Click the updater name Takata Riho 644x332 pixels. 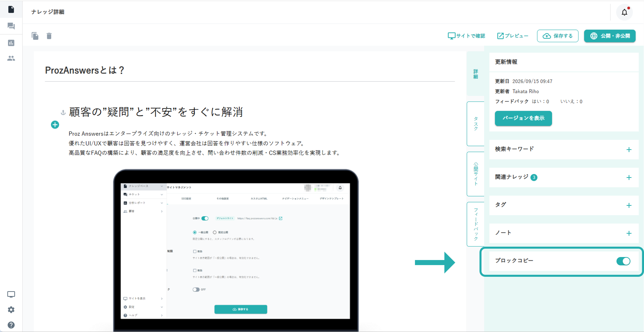tap(526, 91)
